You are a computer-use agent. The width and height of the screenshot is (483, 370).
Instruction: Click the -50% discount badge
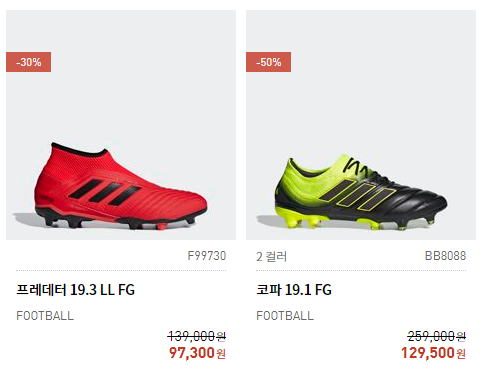(268, 62)
